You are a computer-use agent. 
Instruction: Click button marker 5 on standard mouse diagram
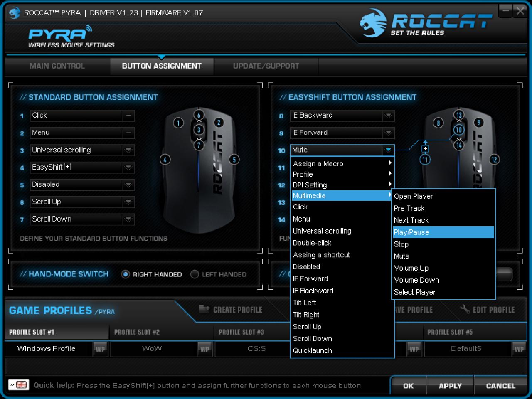tap(234, 160)
